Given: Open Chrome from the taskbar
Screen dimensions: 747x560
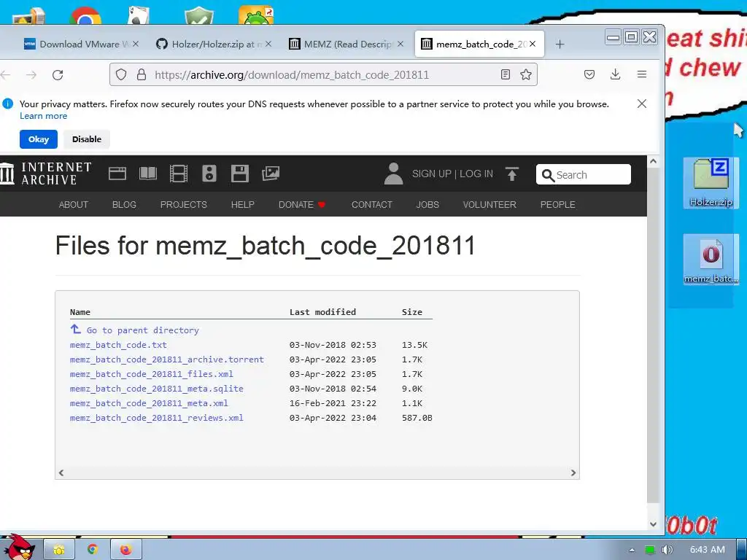Looking at the screenshot, I should click(93, 550).
